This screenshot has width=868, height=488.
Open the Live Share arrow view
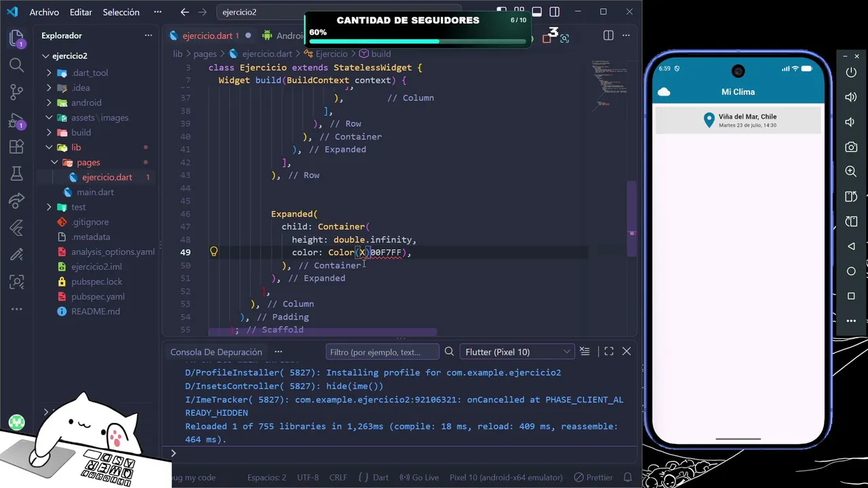[17, 201]
